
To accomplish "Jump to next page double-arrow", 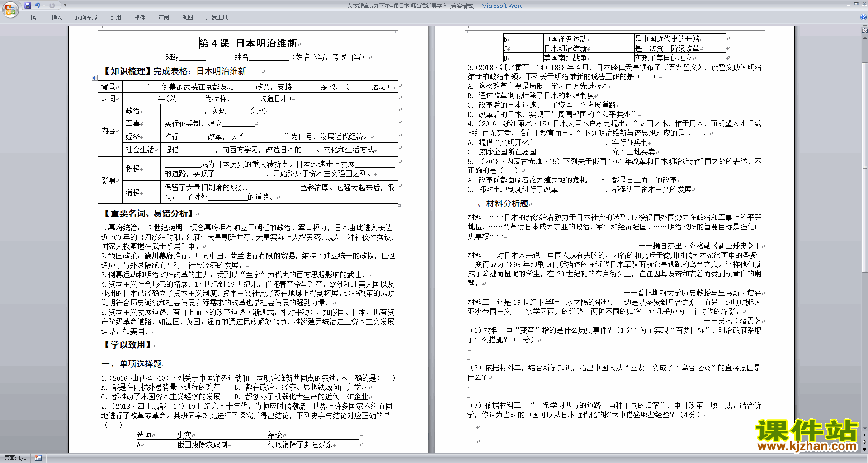I will click(865, 449).
